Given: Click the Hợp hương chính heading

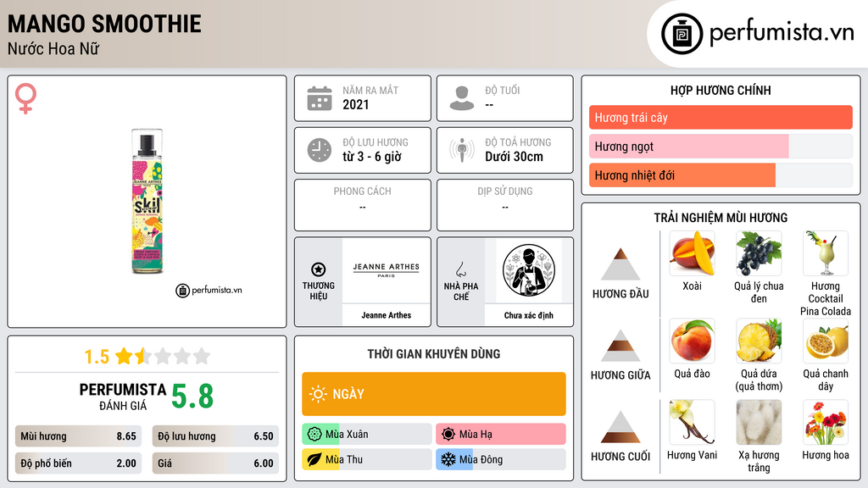Looking at the screenshot, I should click(721, 90).
